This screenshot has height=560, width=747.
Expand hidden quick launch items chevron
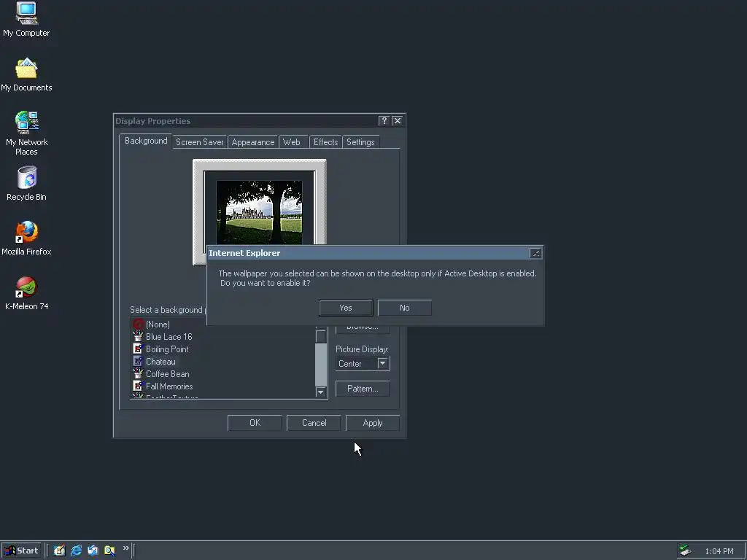(125, 548)
